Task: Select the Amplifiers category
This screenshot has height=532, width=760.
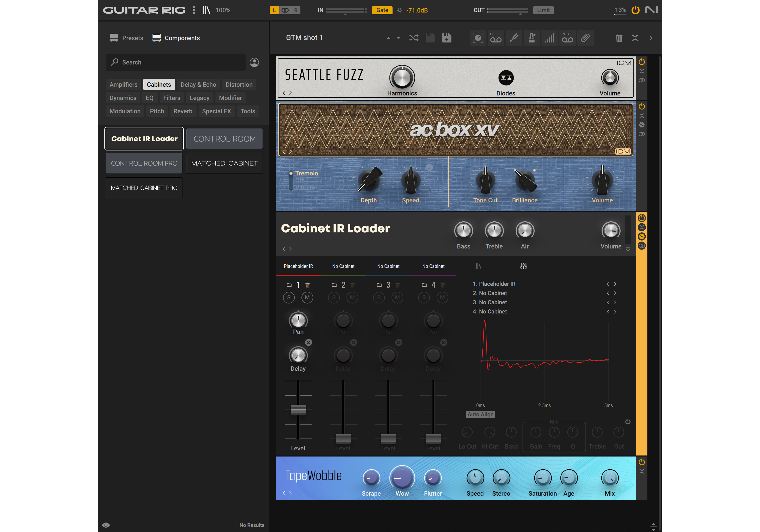Action: coord(123,84)
